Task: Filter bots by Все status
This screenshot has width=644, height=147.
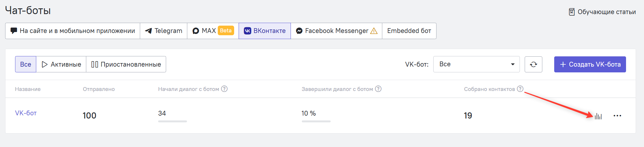Action: pyautogui.click(x=26, y=64)
